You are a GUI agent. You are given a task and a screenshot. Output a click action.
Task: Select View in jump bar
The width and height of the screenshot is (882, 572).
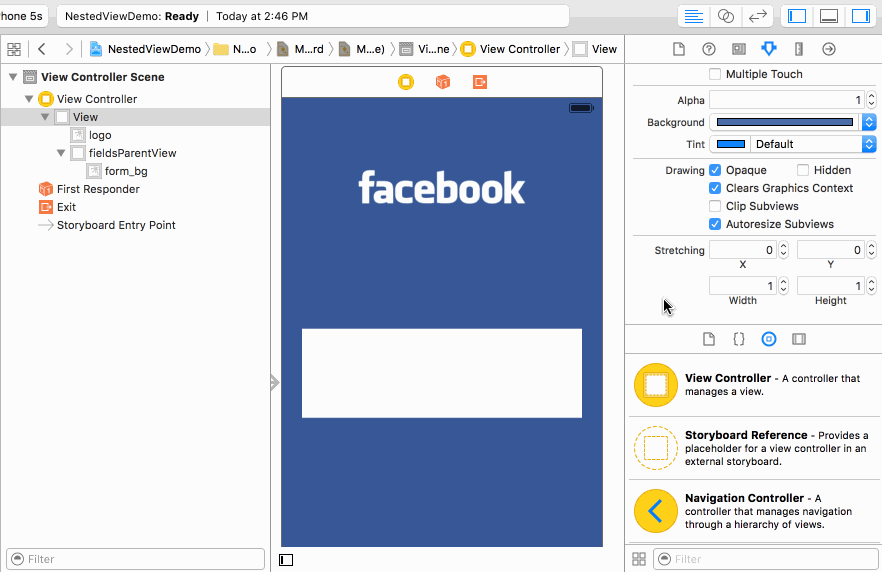[x=596, y=49]
